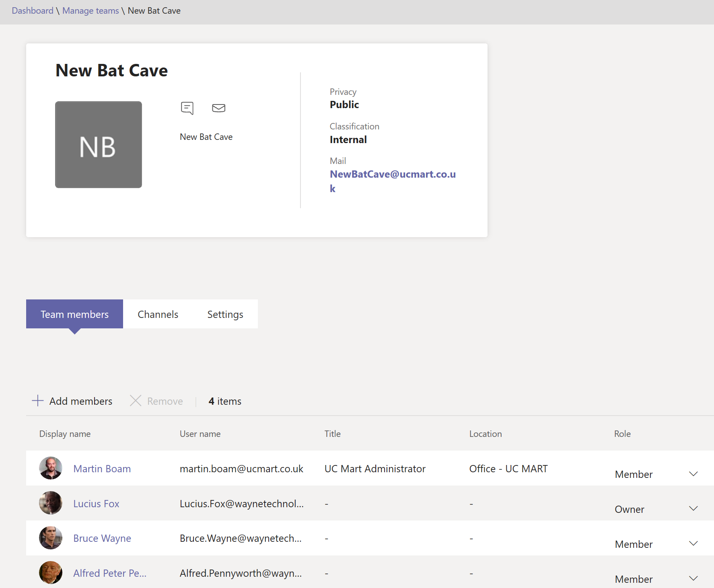Screen dimensions: 714x588
Task: Expand Alfred Pennyworth's role dropdown
Action: point(693,579)
